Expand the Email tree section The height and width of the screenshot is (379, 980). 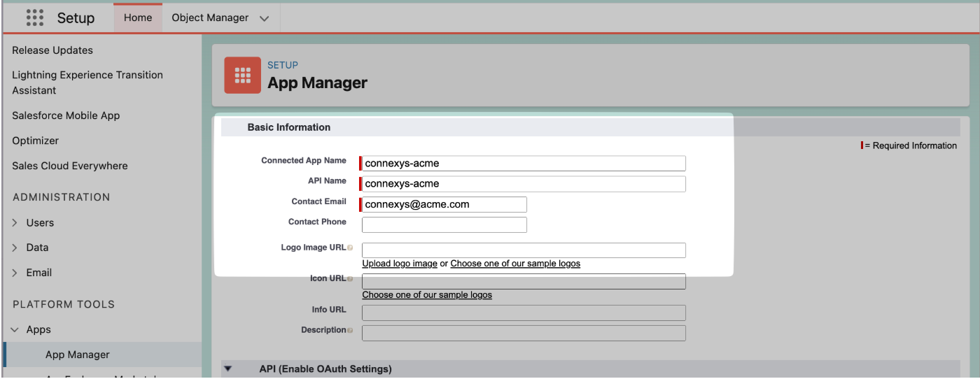[x=15, y=273]
